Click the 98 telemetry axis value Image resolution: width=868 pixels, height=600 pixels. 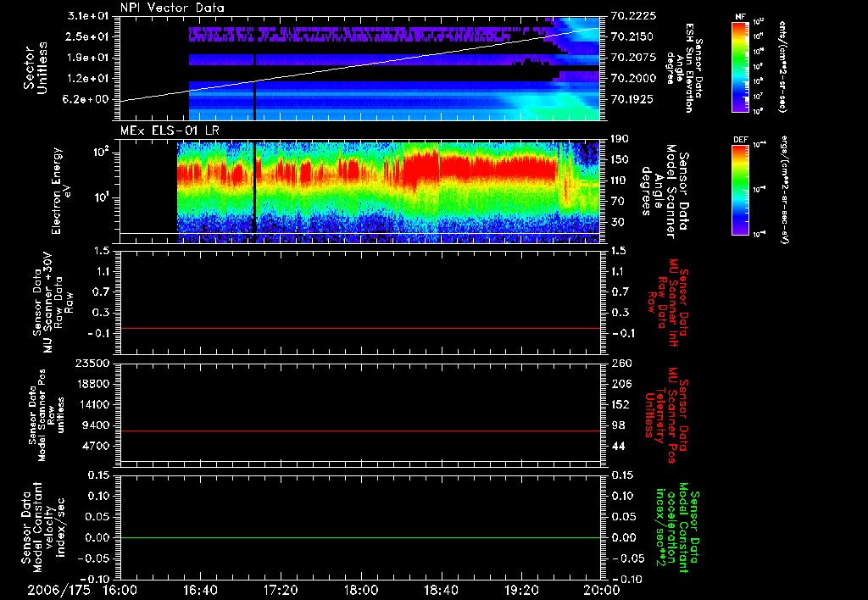[618, 425]
